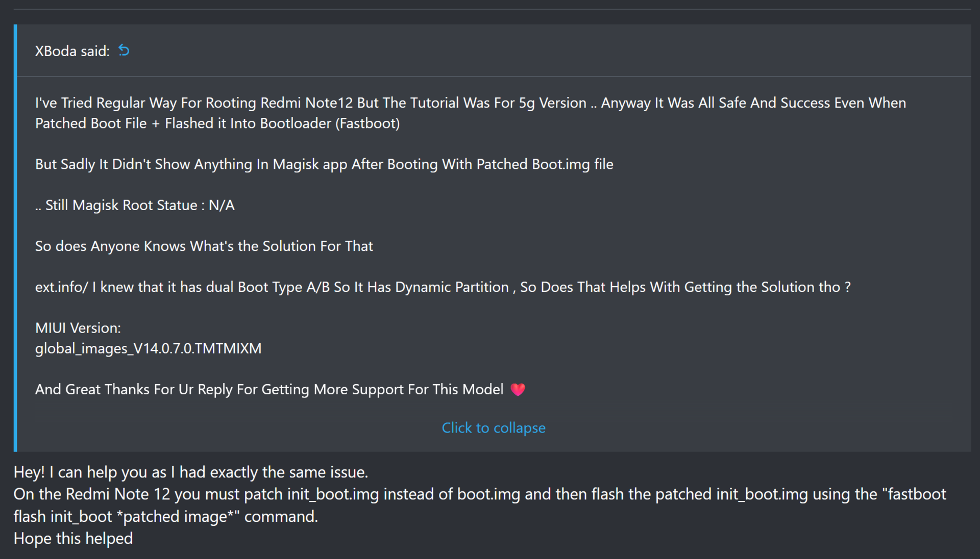The height and width of the screenshot is (559, 980).
Task: Click the jump-to-post arrow beside XBoda said
Action: pos(124,50)
